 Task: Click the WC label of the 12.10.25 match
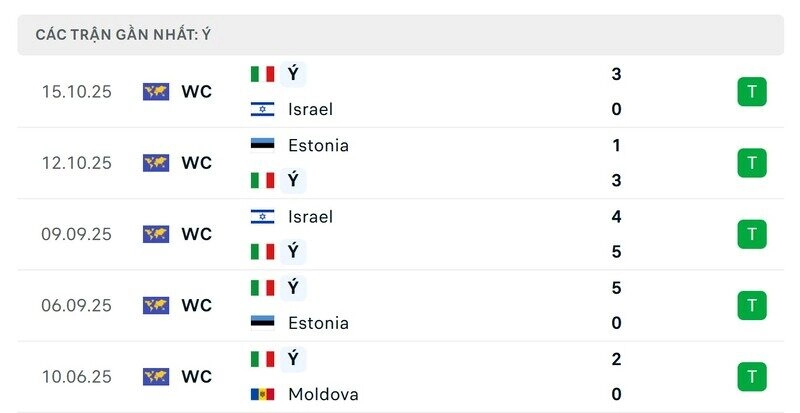pyautogui.click(x=197, y=163)
